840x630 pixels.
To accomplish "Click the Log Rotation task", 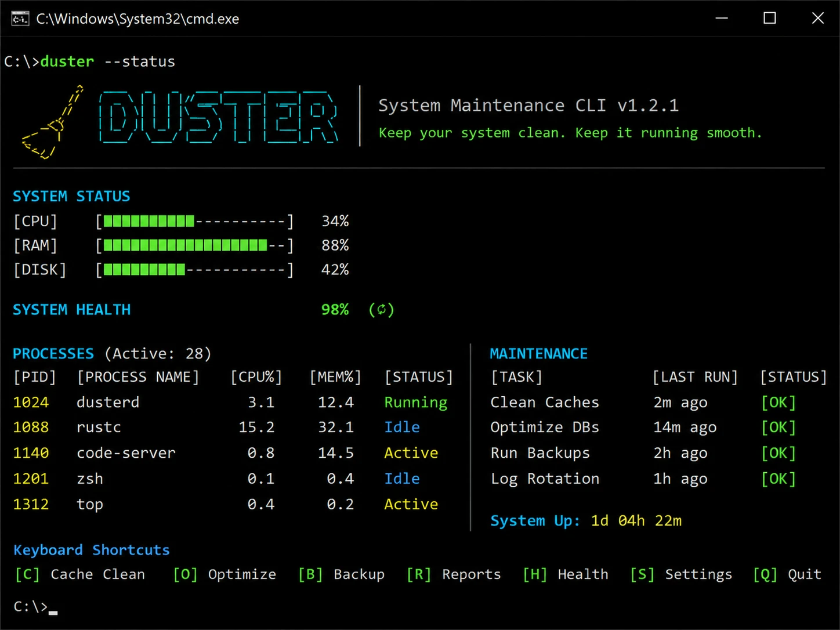I will pyautogui.click(x=545, y=479).
